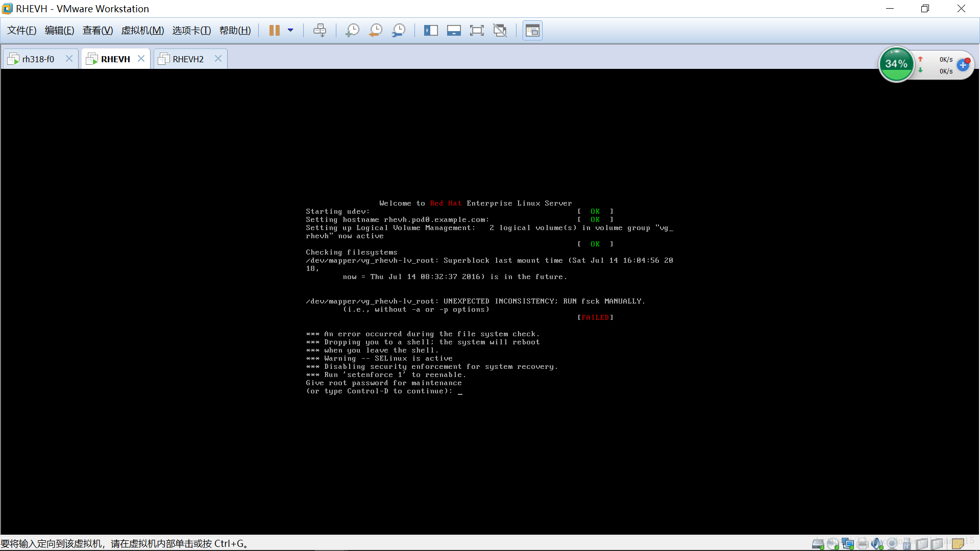Image resolution: width=980 pixels, height=551 pixels.
Task: Click the webcam device status icon
Action: 892,544
